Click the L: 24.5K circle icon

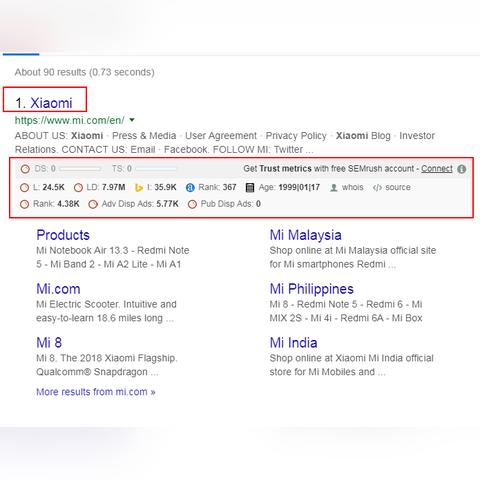[25, 188]
